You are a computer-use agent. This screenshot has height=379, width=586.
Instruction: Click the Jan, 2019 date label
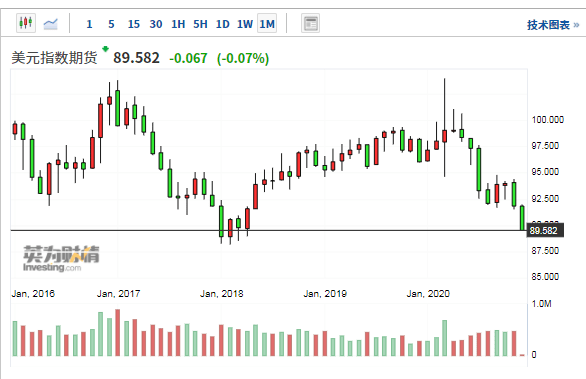pos(325,294)
